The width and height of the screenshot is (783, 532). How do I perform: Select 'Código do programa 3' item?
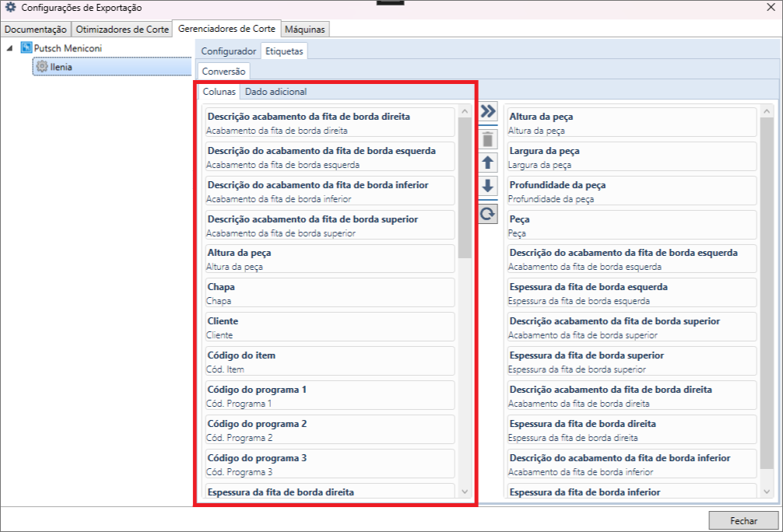tap(329, 464)
